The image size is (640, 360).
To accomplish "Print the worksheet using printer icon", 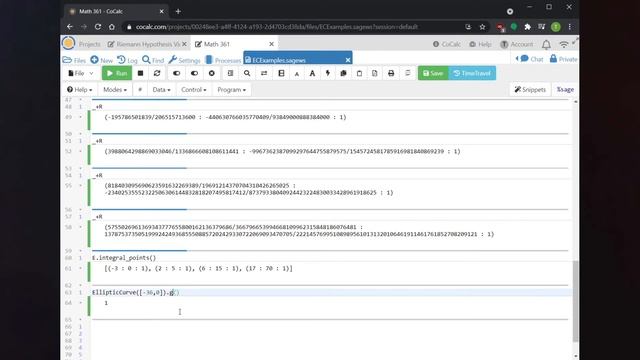I will [x=391, y=73].
